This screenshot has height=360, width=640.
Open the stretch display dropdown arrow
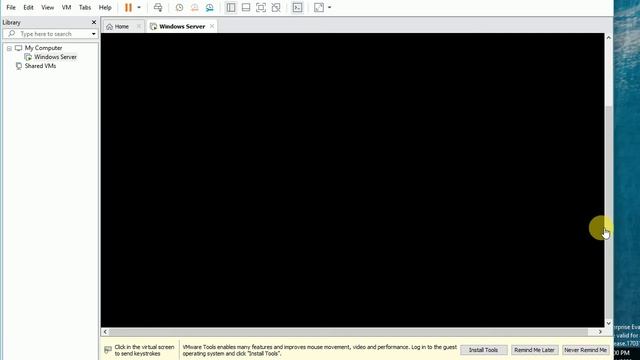pos(329,7)
